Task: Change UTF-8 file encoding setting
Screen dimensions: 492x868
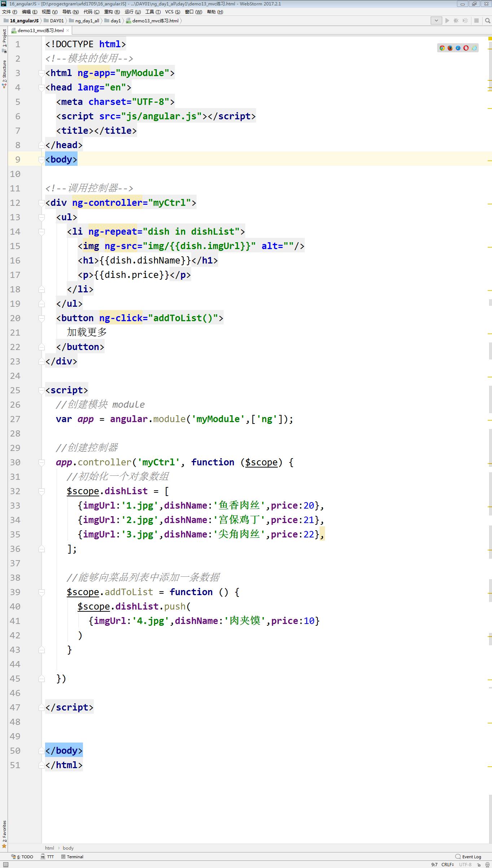Action: pyautogui.click(x=465, y=864)
